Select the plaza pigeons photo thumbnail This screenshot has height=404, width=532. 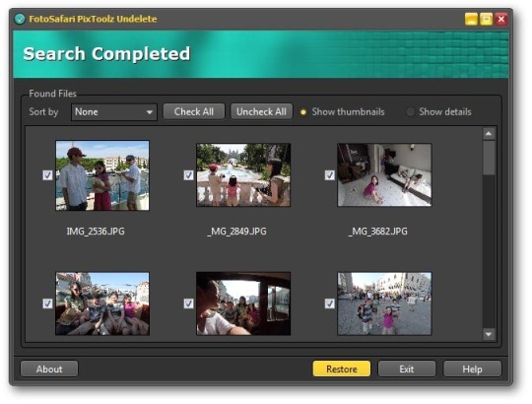point(384,303)
